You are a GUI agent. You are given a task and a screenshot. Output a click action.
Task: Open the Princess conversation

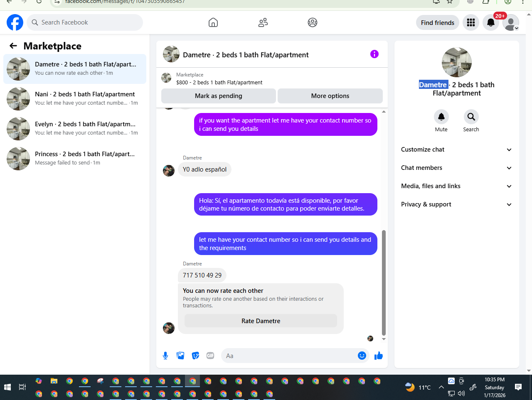tap(75, 159)
